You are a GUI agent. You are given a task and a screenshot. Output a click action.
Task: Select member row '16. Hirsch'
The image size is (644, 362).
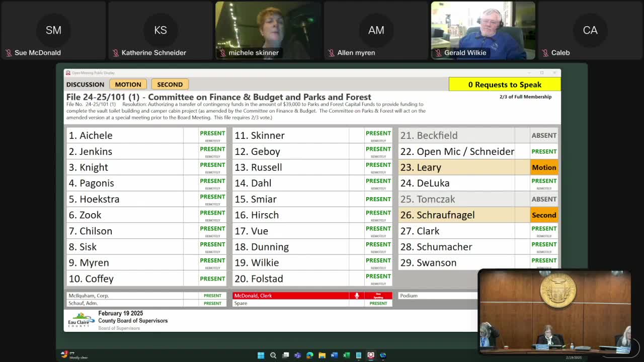coord(312,215)
